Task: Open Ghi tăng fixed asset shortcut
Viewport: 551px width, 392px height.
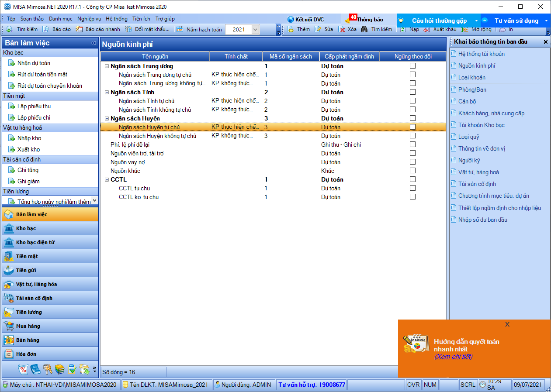Action: tap(23, 170)
